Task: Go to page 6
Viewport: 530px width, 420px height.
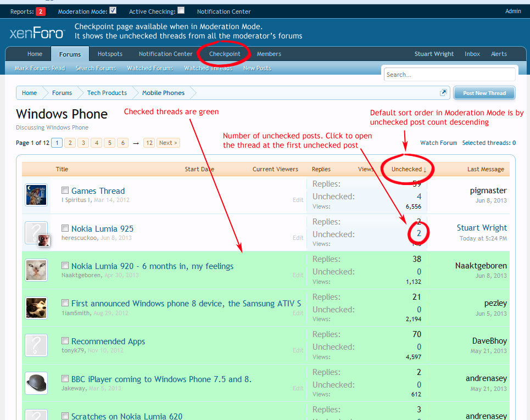Action: pyautogui.click(x=122, y=143)
